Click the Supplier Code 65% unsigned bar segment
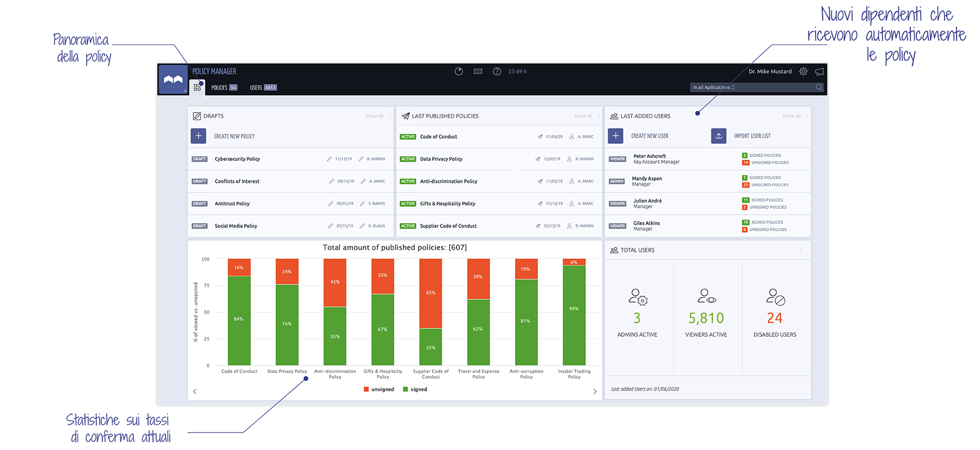Viewport: 980px width, 450px height. coord(431,293)
